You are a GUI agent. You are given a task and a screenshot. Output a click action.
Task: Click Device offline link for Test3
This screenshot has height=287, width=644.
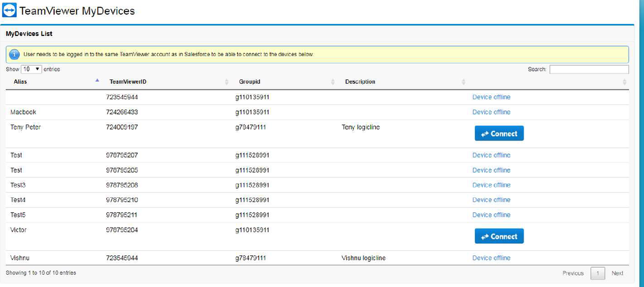(x=491, y=185)
